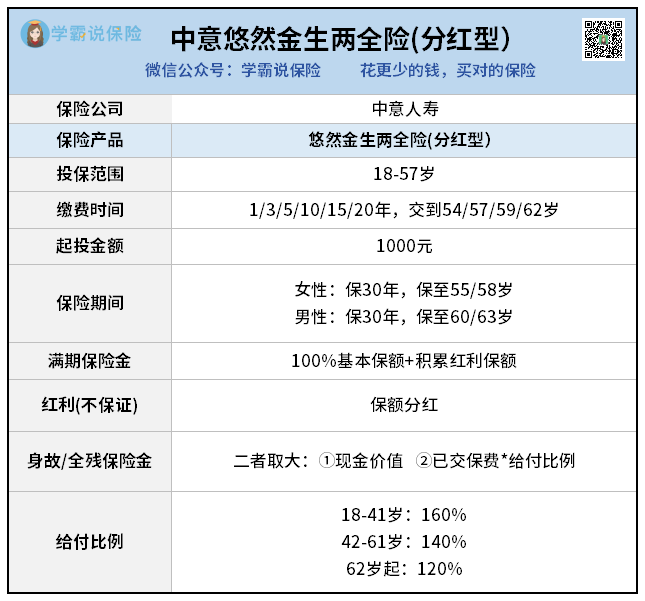This screenshot has height=601, width=645.
Task: Select the 保险期间 row label
Action: coord(90,303)
